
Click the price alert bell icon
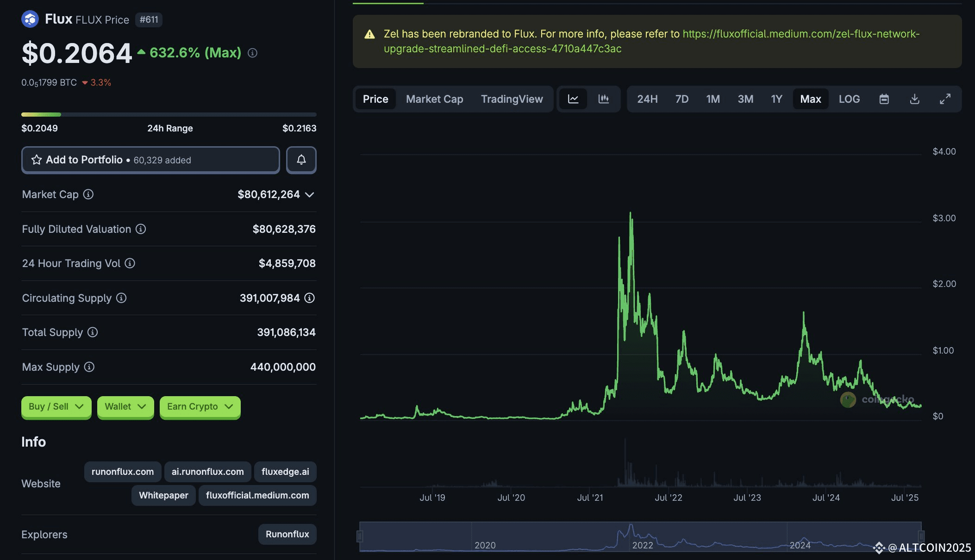pyautogui.click(x=301, y=160)
